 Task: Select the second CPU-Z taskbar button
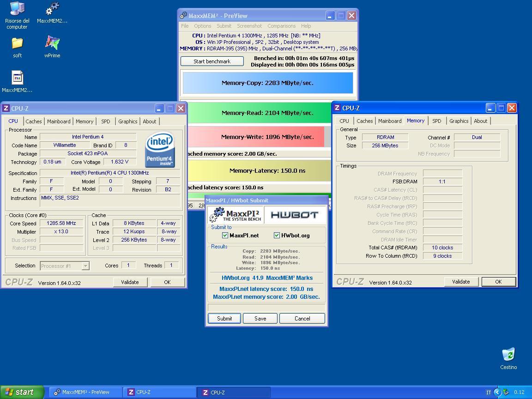(234, 392)
